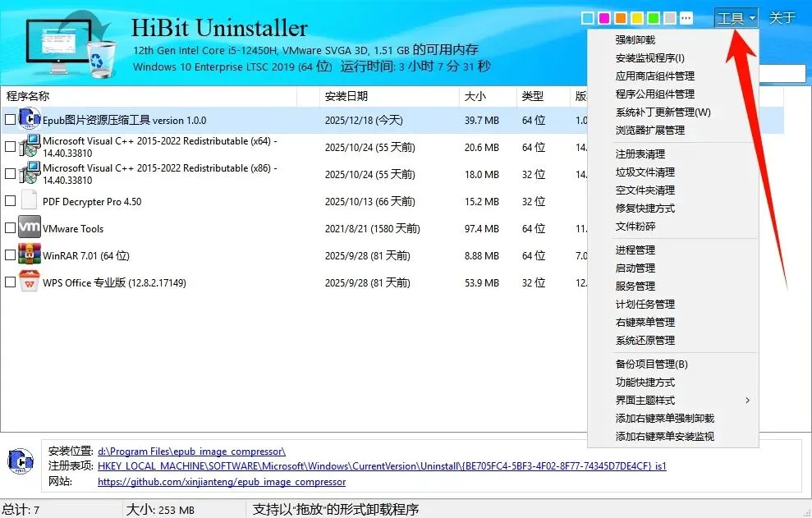Image resolution: width=812 pixels, height=518 pixels.
Task: Launch 垃圾文件清理
Action: [645, 172]
